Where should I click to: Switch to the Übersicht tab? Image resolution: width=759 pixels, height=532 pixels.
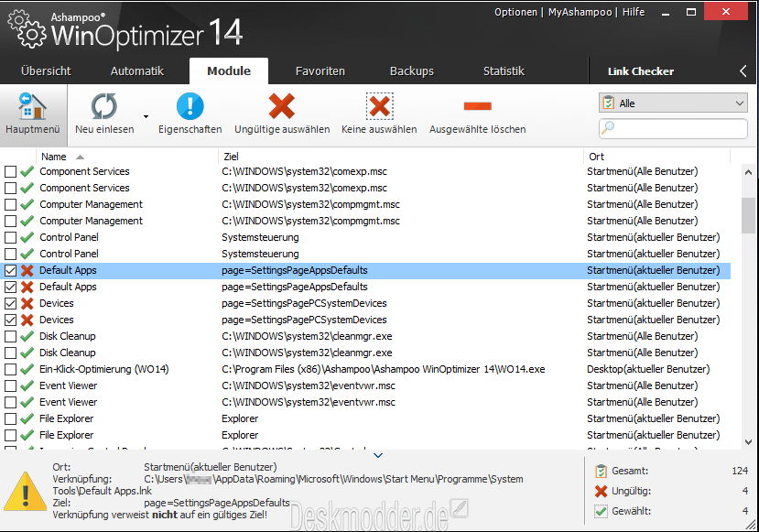pos(46,71)
